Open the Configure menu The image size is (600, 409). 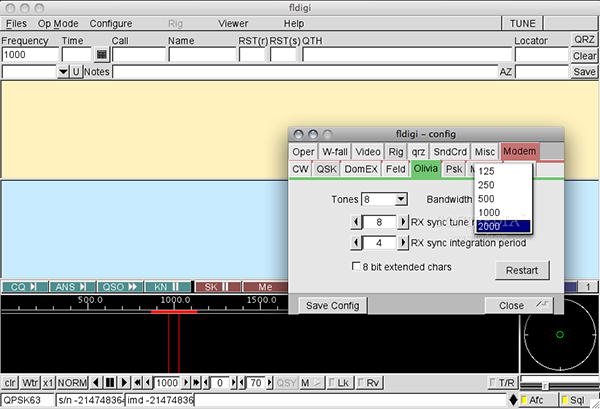tap(111, 24)
